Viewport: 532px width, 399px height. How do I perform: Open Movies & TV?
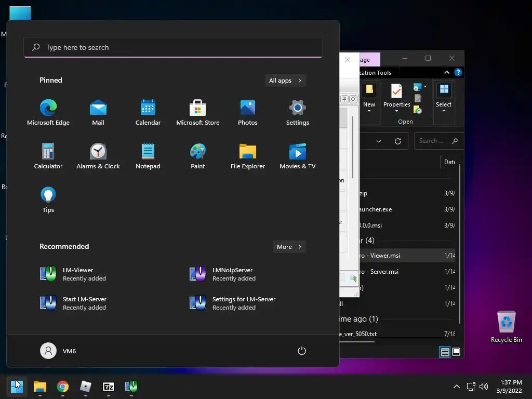pyautogui.click(x=298, y=156)
